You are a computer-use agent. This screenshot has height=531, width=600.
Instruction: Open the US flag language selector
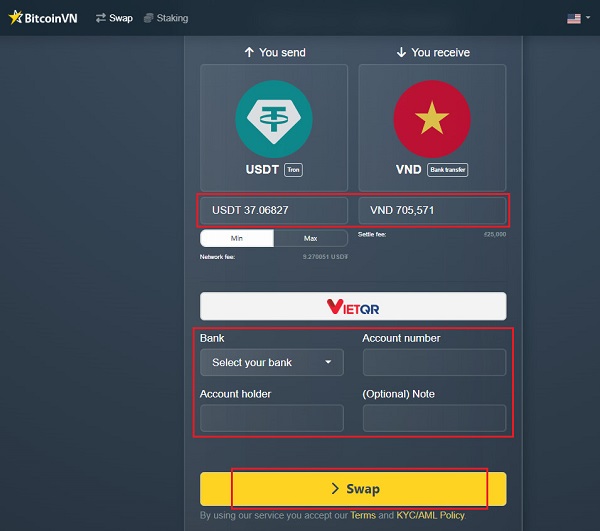578,18
